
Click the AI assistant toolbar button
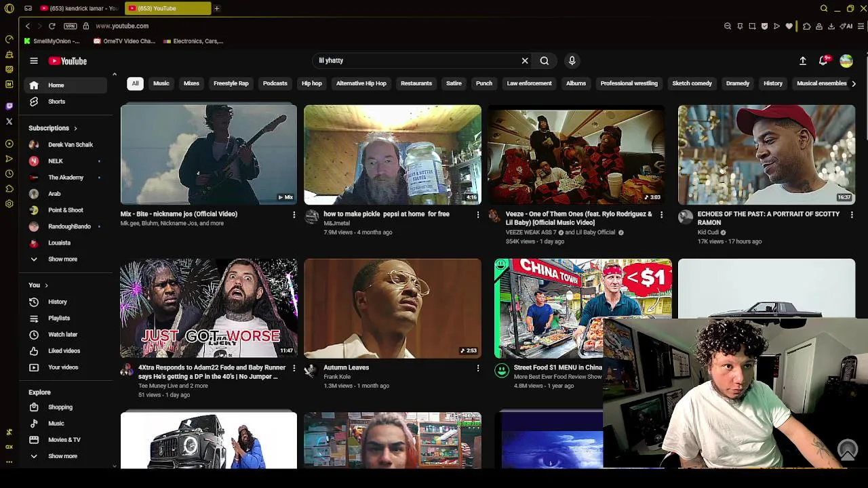pyautogui.click(x=848, y=26)
